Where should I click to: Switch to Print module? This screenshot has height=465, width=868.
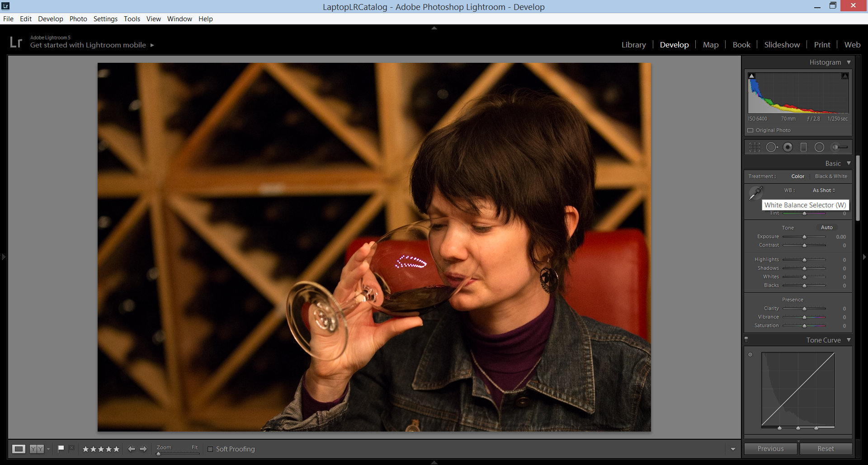point(822,45)
